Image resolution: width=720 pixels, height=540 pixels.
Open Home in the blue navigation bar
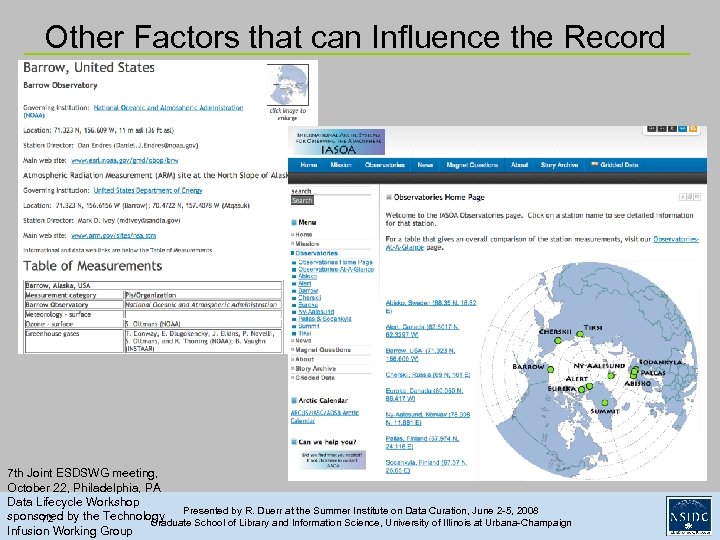pos(309,165)
